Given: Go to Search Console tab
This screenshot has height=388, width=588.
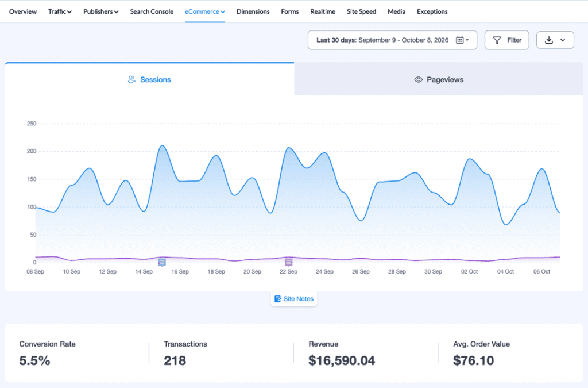Looking at the screenshot, I should [152, 11].
